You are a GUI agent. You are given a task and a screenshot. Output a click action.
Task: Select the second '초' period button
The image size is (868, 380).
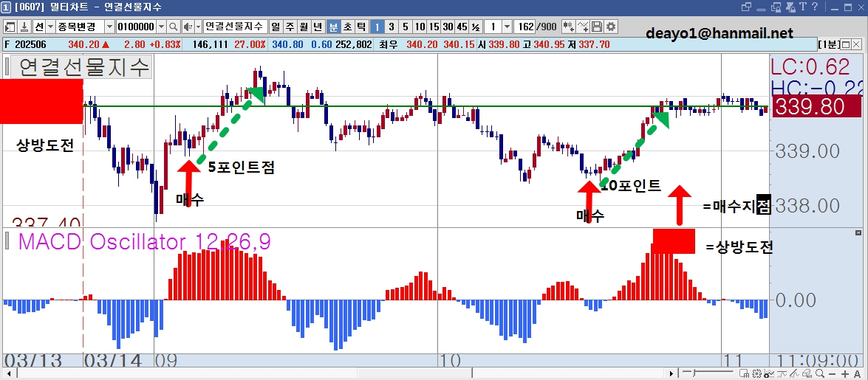[x=347, y=27]
